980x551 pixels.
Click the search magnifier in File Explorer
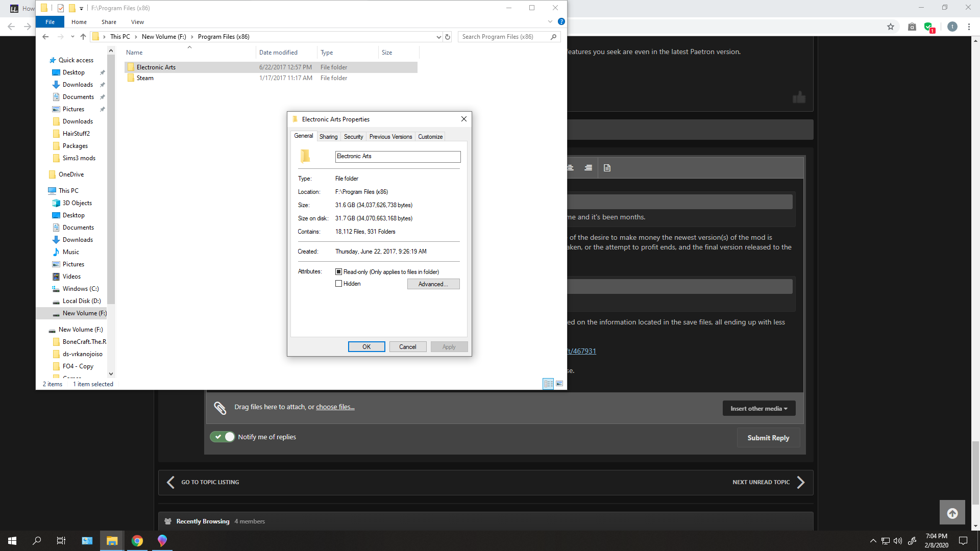pyautogui.click(x=553, y=37)
